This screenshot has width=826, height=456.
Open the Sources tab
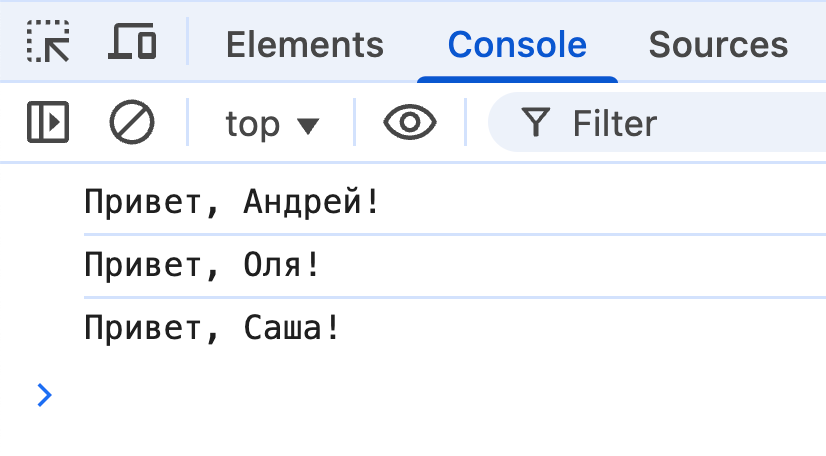(718, 44)
